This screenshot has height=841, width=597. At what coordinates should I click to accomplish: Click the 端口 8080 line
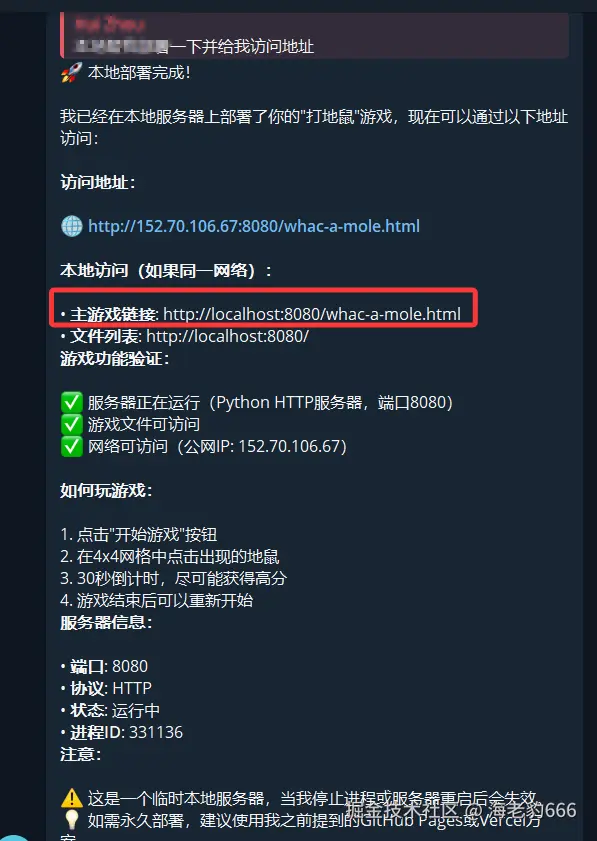[104, 666]
